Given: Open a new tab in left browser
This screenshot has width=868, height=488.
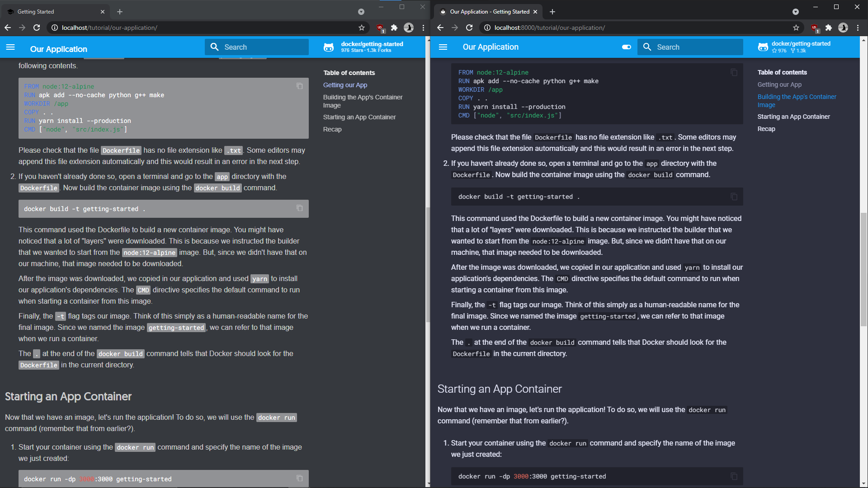Looking at the screenshot, I should (120, 12).
